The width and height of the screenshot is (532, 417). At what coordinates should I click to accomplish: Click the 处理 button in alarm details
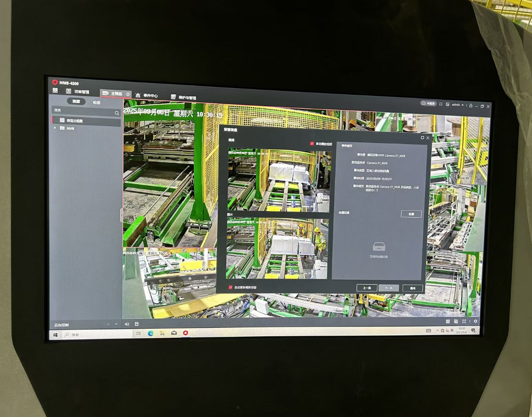tap(411, 214)
